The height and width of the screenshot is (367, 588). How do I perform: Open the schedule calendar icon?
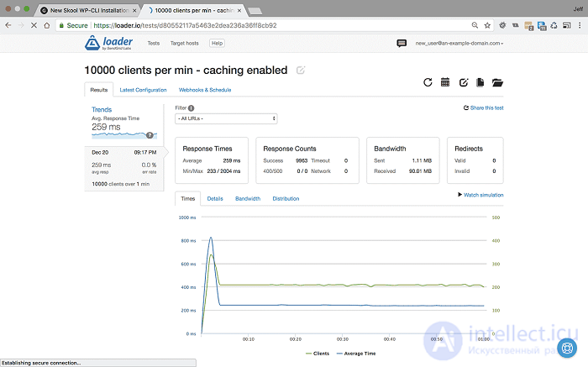(445, 82)
